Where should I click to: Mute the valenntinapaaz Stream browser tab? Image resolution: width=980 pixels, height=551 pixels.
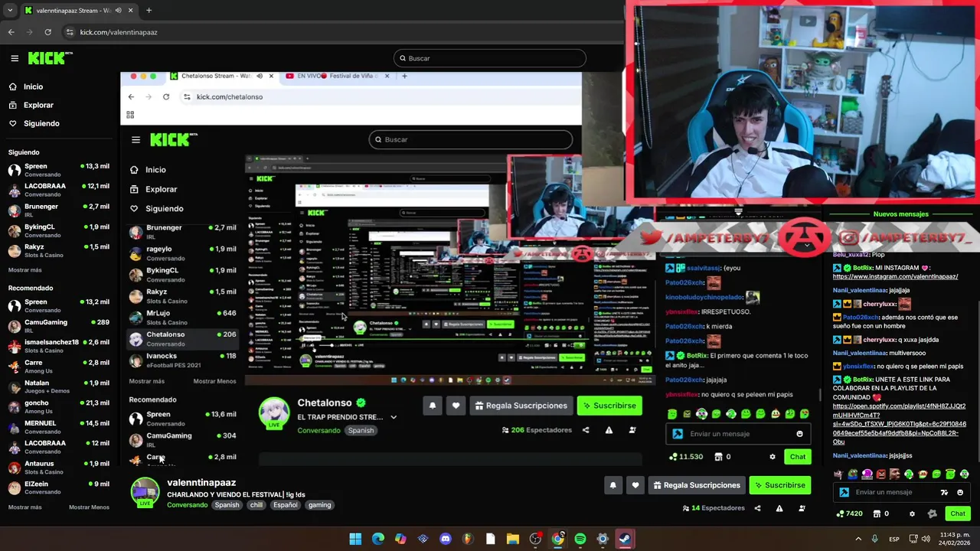[x=118, y=11]
